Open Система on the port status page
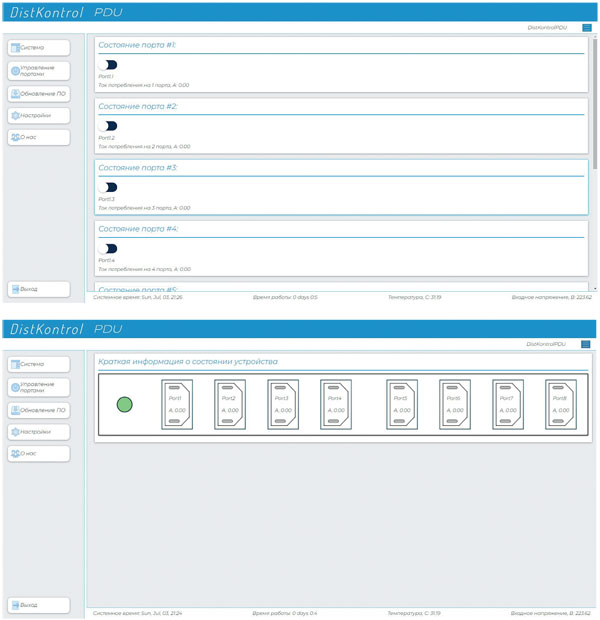 [39, 48]
